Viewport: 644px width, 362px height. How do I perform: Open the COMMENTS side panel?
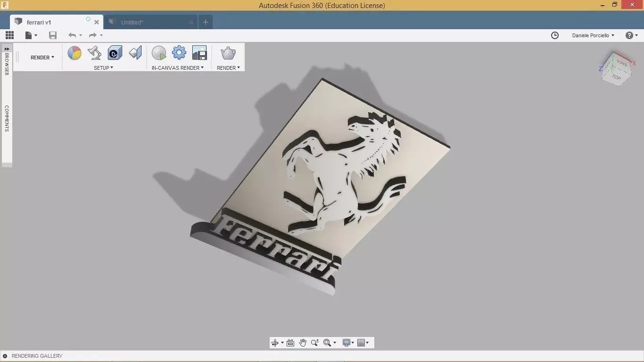point(7,118)
